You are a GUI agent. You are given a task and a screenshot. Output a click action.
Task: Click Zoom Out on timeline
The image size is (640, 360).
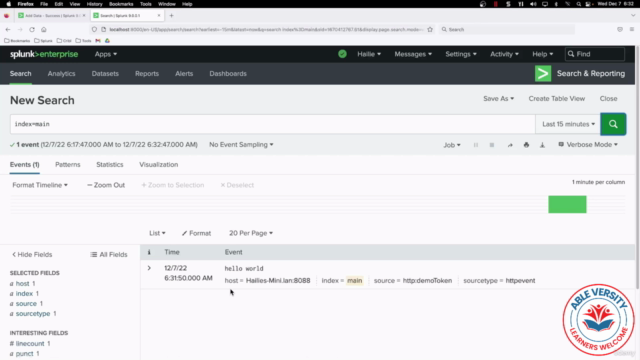106,185
